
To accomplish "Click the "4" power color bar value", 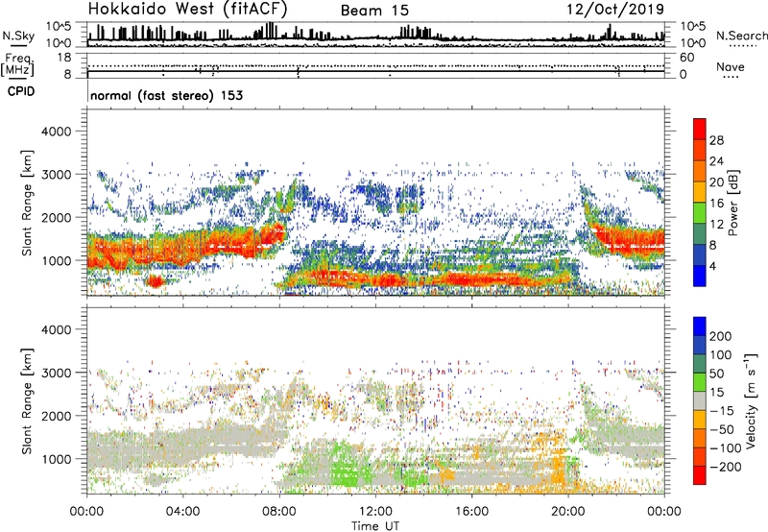I will coord(712,266).
